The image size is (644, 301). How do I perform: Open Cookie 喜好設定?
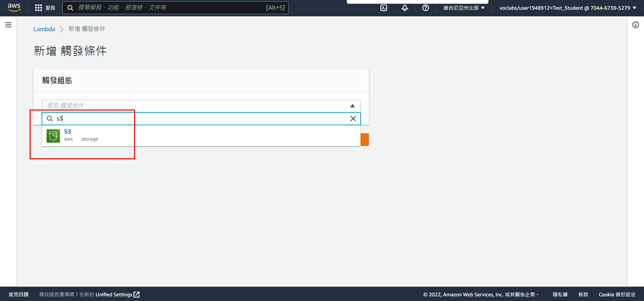(x=617, y=294)
